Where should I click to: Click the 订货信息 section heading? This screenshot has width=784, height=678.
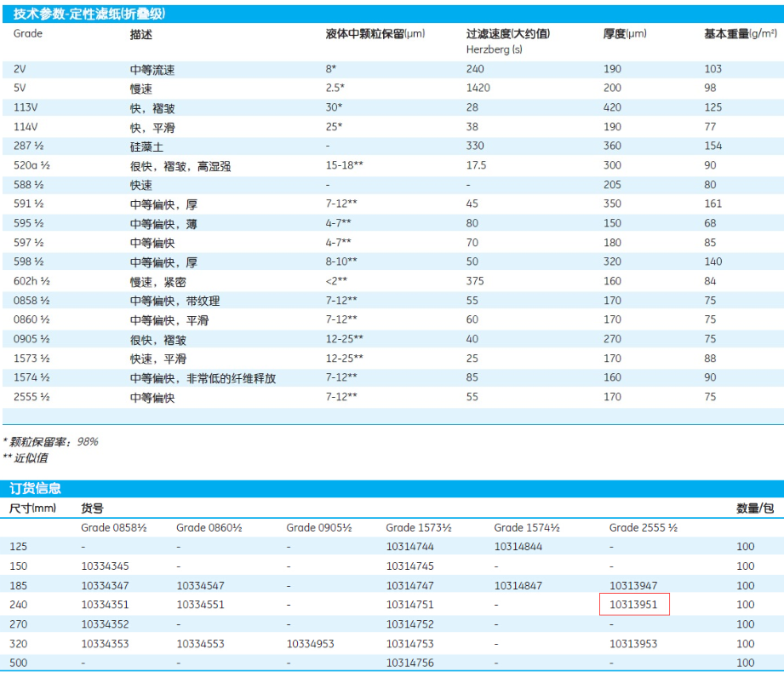click(35, 488)
